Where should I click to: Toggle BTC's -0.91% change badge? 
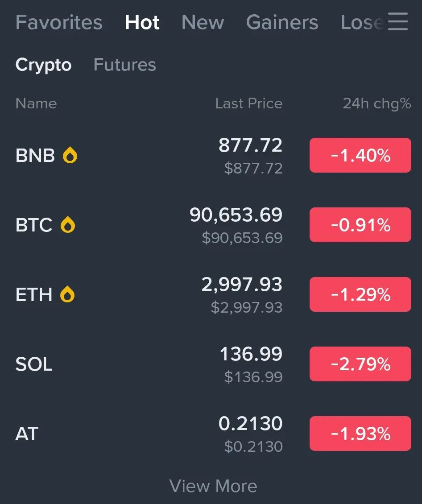(x=360, y=225)
